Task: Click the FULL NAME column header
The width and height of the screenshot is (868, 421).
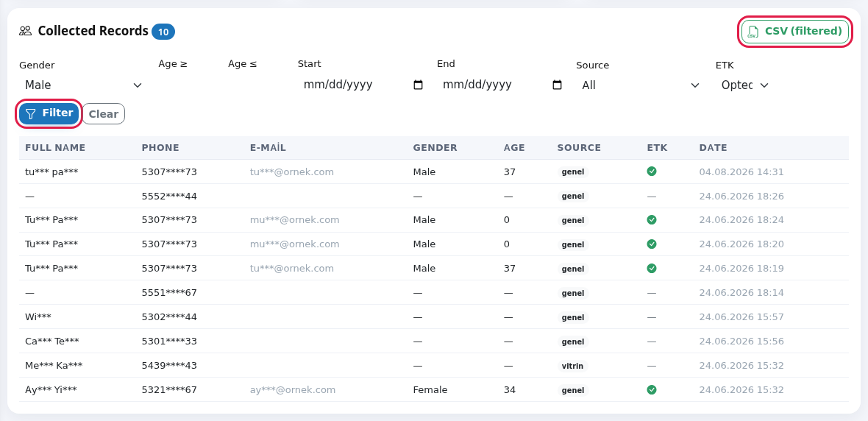Action: [55, 148]
